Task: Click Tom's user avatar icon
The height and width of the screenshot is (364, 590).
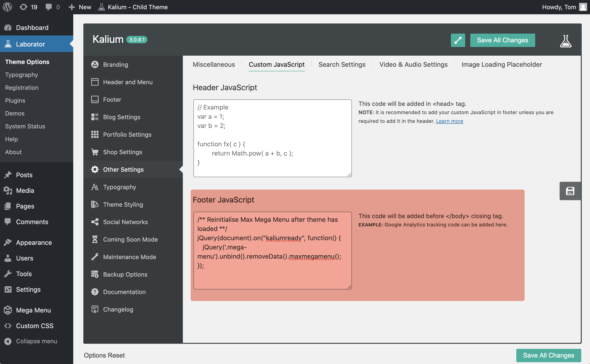Action: pos(583,7)
